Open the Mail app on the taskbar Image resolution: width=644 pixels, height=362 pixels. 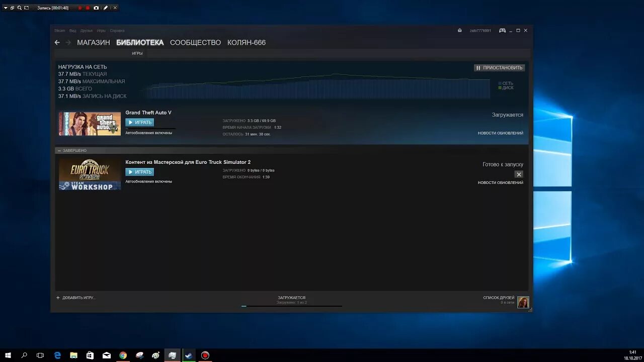click(107, 355)
